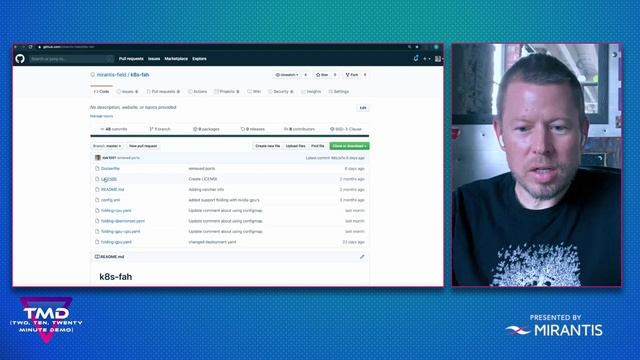Screen dimensions: 640x360
Task: Expand the Clone or download menu
Action: point(349,146)
